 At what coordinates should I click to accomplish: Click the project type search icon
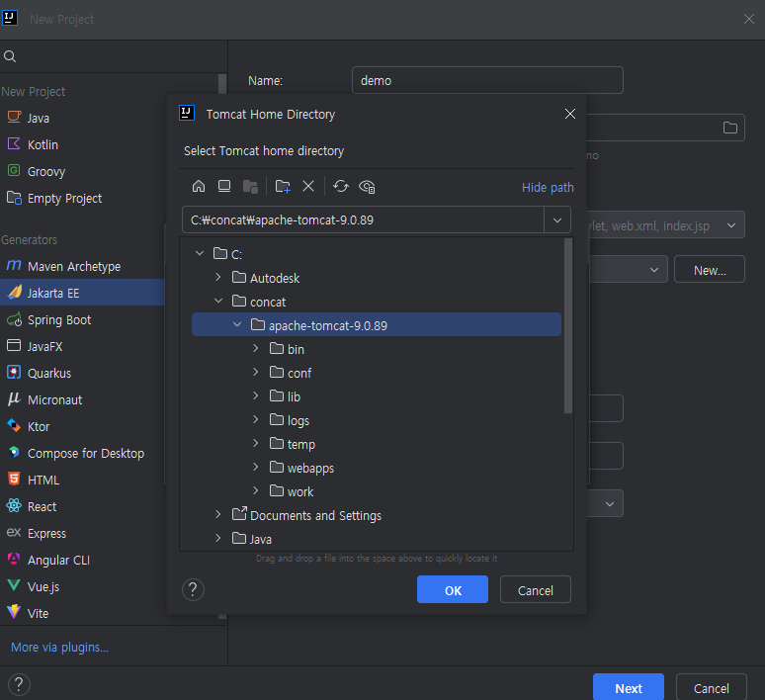click(10, 56)
